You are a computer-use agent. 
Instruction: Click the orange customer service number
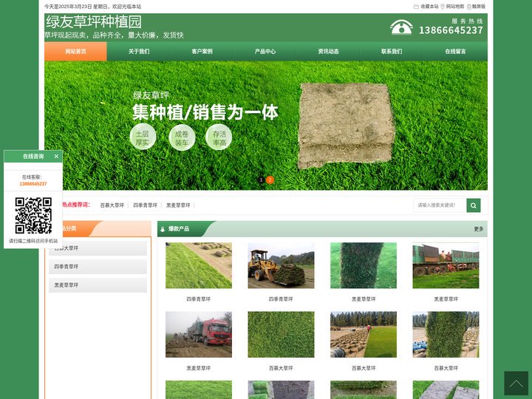point(33,183)
